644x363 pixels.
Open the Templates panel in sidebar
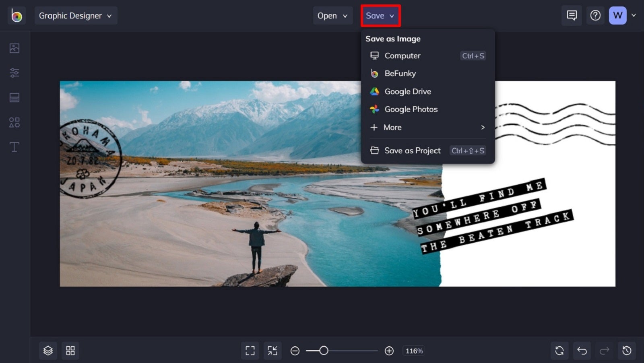tap(14, 97)
